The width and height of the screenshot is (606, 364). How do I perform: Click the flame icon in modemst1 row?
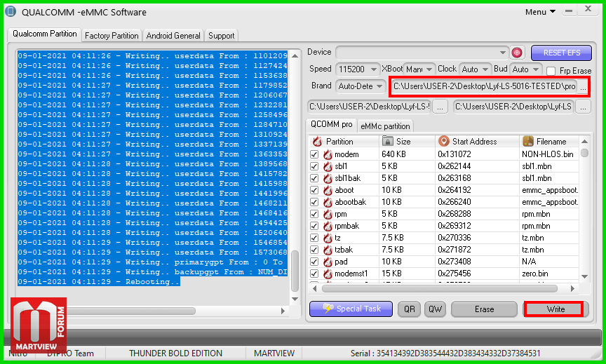click(328, 274)
